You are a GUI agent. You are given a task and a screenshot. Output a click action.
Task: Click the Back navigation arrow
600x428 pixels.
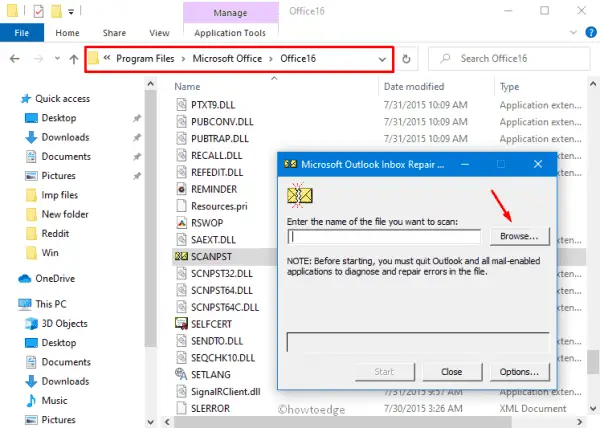(x=13, y=59)
